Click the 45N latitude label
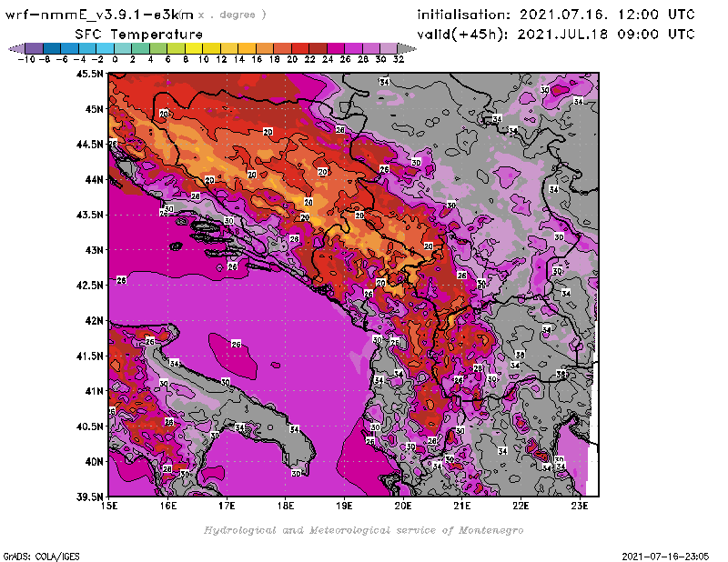Viewport: 728px width, 562px height. click(x=94, y=109)
